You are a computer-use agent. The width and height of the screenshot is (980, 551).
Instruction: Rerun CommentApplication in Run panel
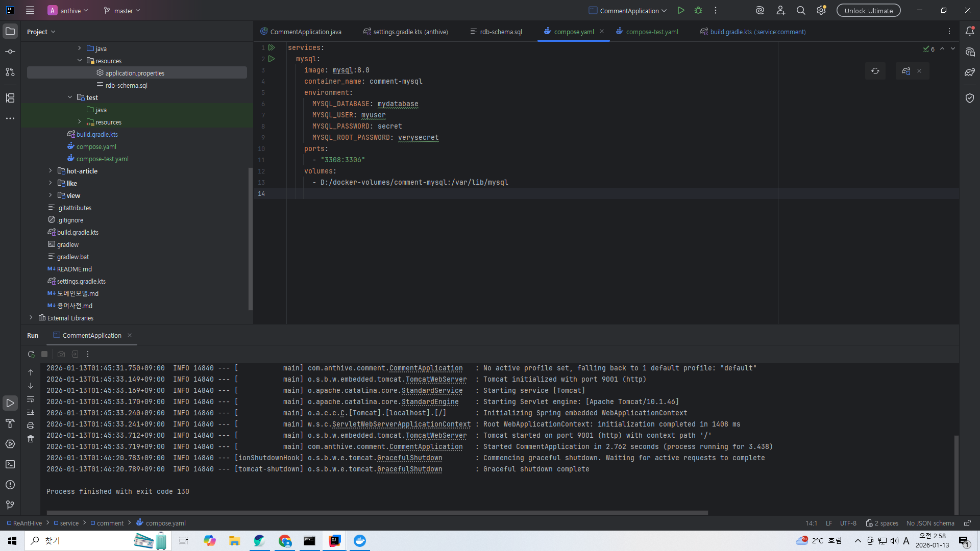[31, 354]
